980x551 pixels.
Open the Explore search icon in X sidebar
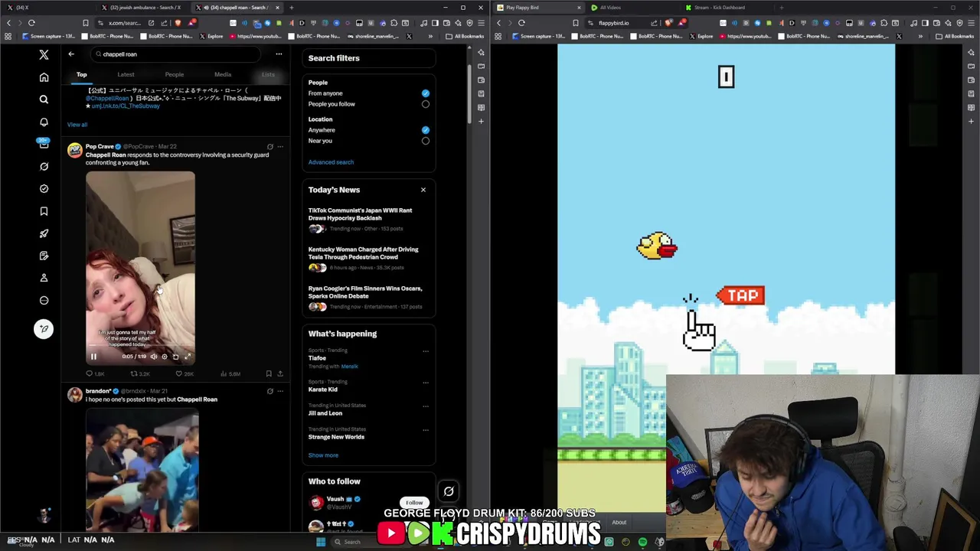click(44, 99)
